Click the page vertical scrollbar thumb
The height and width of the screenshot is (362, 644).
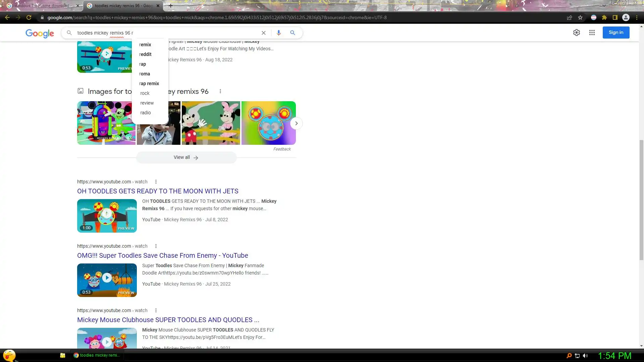click(x=641, y=199)
